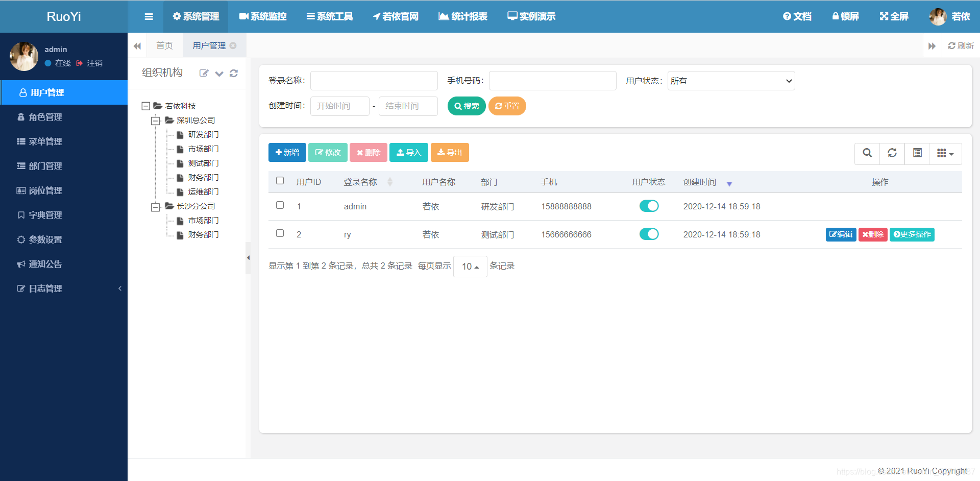Check the checkbox for the admin row
The height and width of the screenshot is (481, 980).
click(280, 205)
